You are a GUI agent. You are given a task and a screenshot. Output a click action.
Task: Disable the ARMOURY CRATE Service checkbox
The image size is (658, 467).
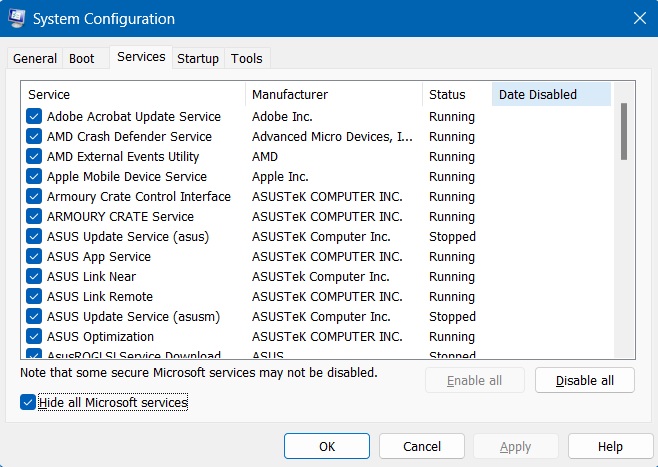coord(34,217)
